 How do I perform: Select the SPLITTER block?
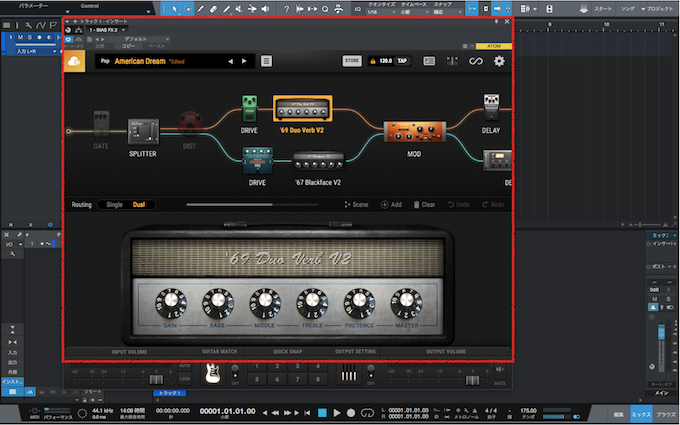[x=143, y=131]
